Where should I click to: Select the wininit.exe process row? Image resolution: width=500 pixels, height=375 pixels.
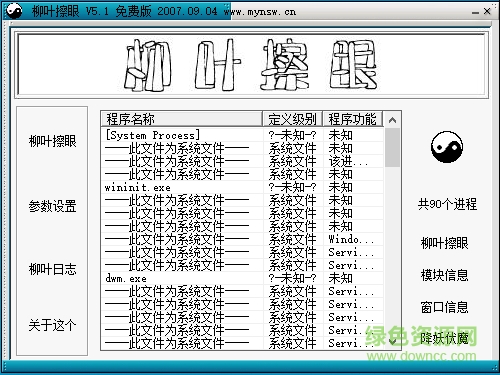242,187
